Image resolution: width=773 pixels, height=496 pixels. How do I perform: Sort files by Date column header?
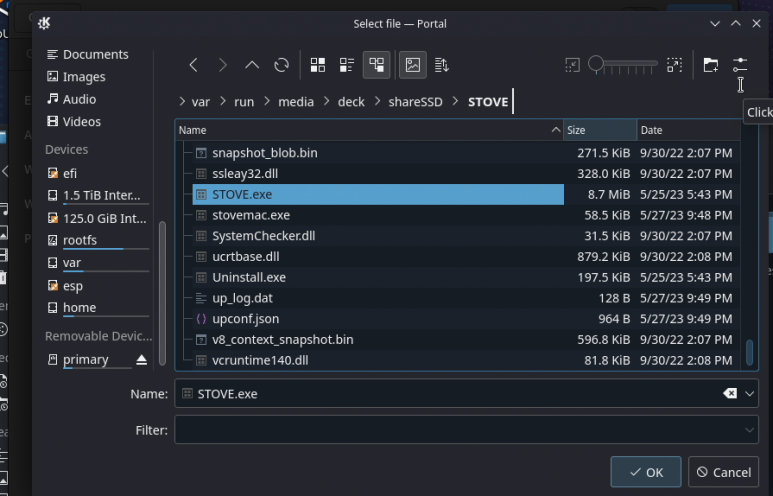coord(688,130)
